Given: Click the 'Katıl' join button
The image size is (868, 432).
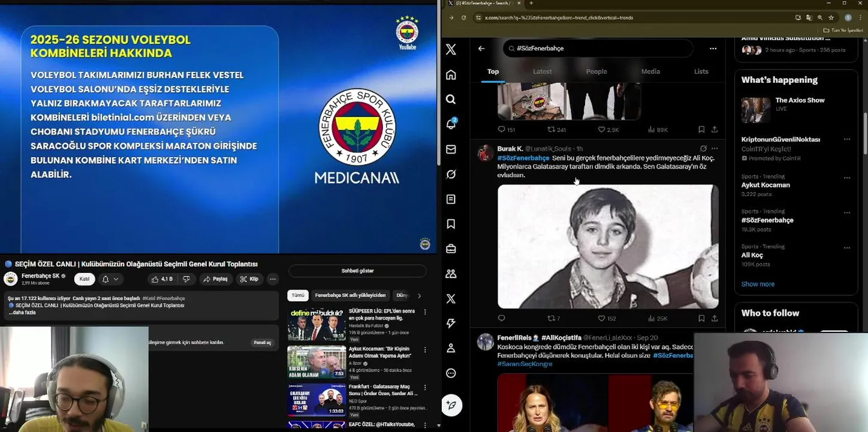Looking at the screenshot, I should coord(85,279).
